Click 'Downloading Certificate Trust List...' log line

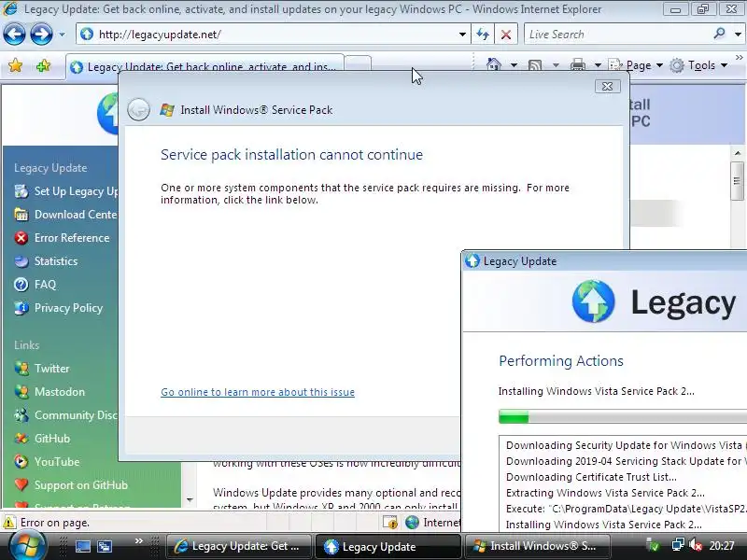coord(591,477)
